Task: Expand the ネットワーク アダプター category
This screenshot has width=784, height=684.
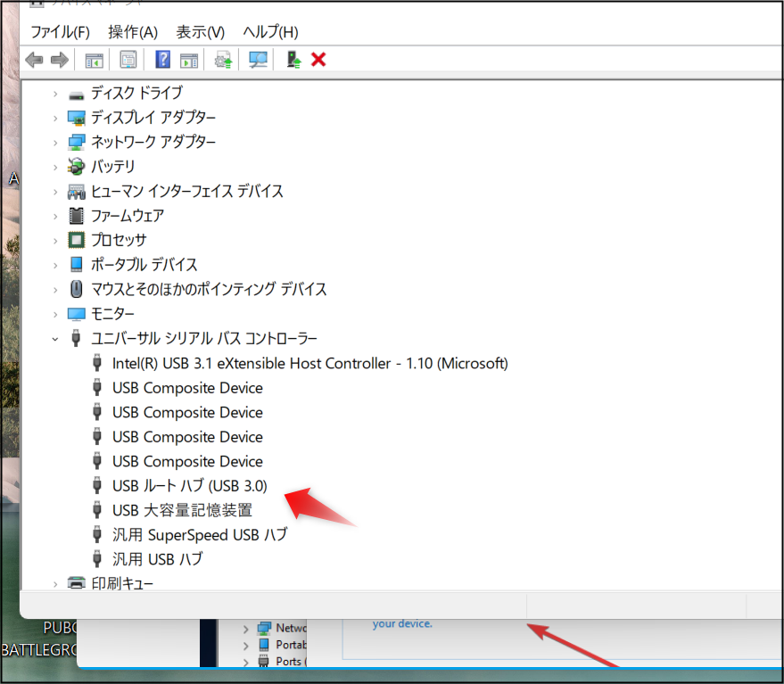Action: [x=55, y=142]
